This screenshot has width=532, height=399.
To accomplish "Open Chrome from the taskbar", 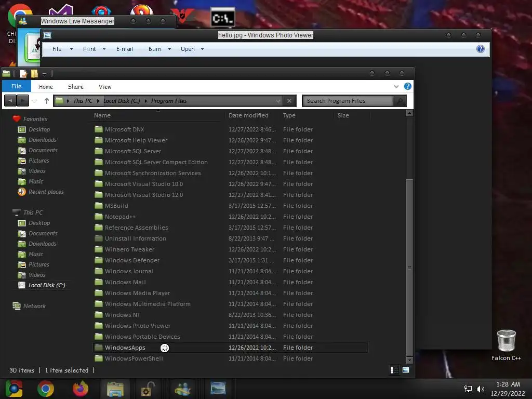I will point(46,389).
